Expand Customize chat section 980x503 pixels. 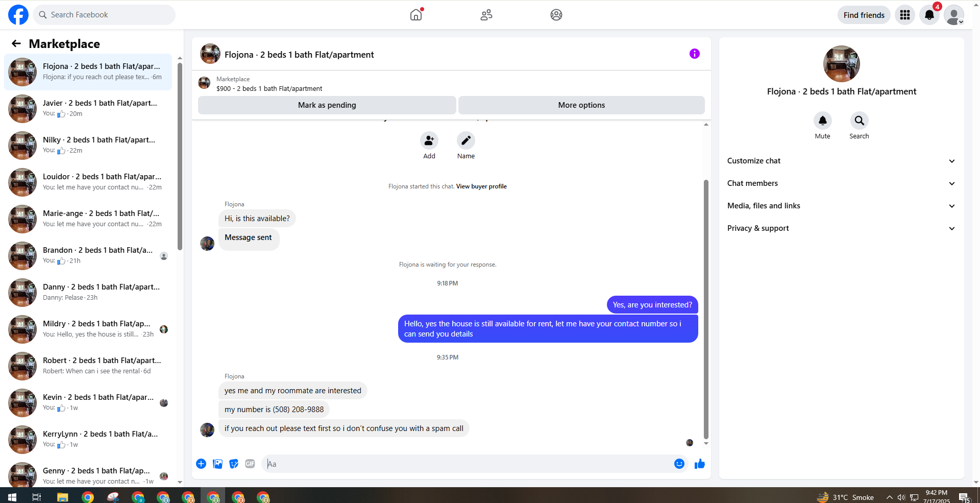point(841,161)
